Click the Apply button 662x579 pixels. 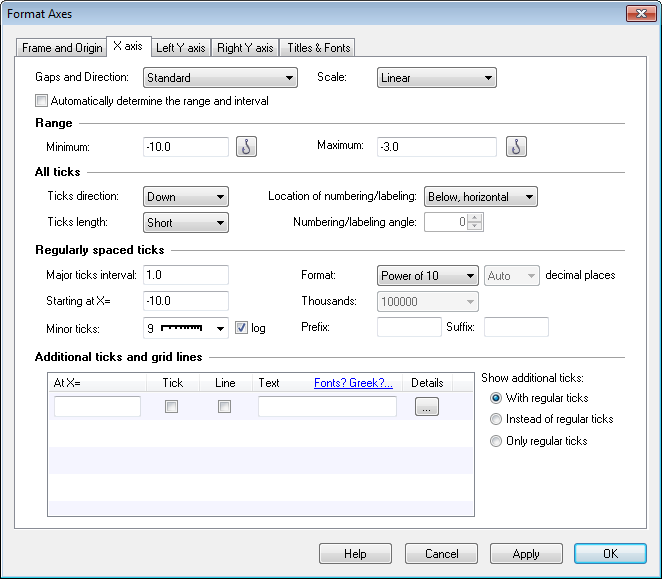pyautogui.click(x=526, y=554)
